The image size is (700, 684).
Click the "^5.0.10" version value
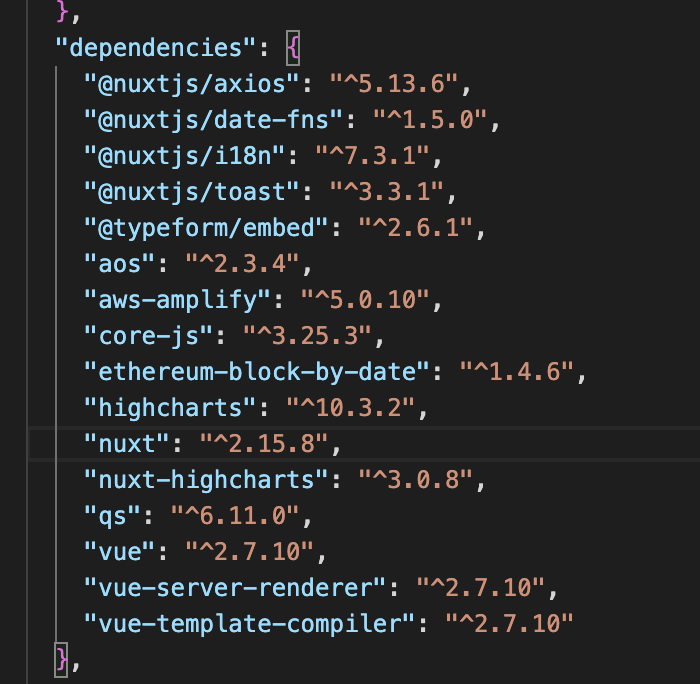pyautogui.click(x=365, y=300)
